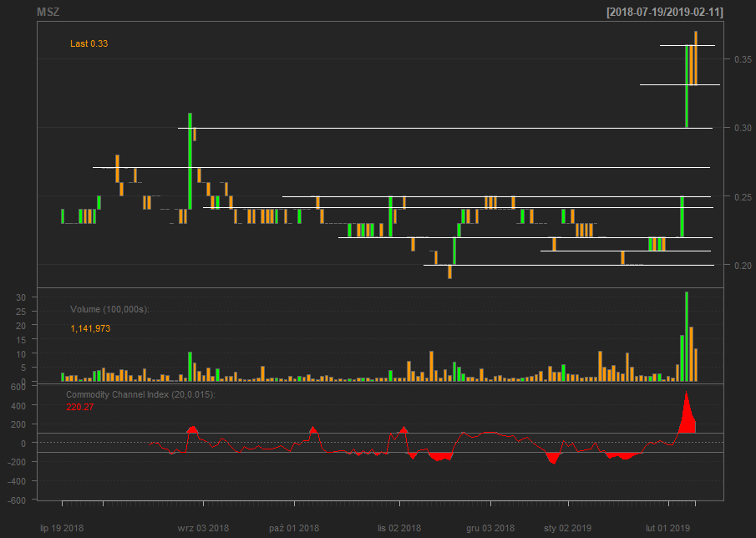Image resolution: width=756 pixels, height=538 pixels.
Task: Click the MSZ ticker symbol title
Action: pyautogui.click(x=48, y=12)
